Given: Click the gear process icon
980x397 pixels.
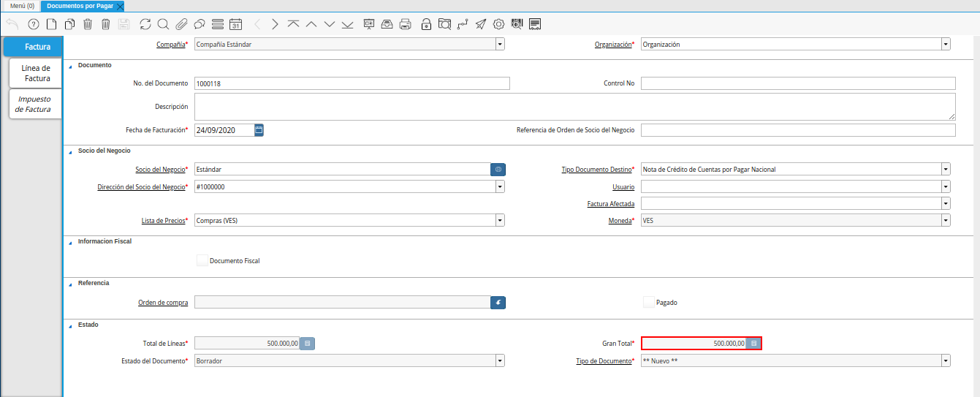Looking at the screenshot, I should (x=499, y=24).
